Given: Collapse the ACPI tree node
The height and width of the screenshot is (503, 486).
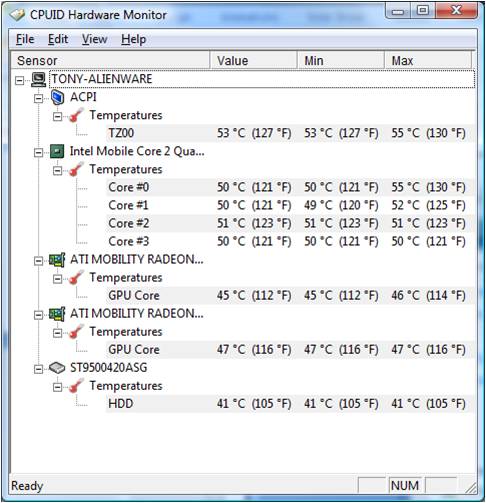Looking at the screenshot, I should [x=39, y=98].
